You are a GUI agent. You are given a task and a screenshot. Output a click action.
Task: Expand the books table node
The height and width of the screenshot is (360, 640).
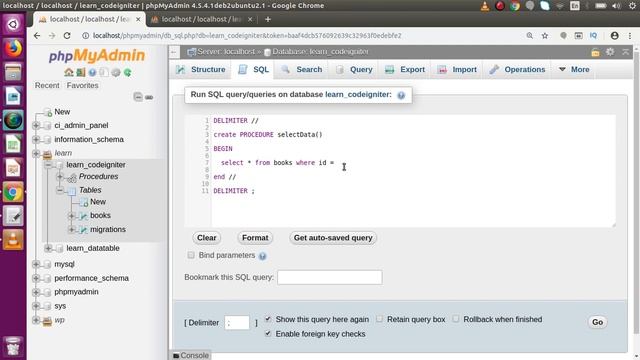coord(71,215)
